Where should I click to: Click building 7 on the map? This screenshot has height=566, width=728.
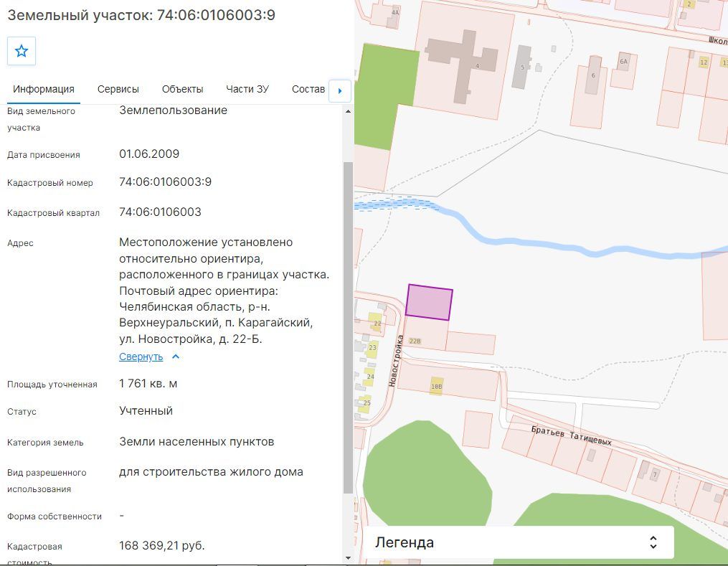pos(655,474)
